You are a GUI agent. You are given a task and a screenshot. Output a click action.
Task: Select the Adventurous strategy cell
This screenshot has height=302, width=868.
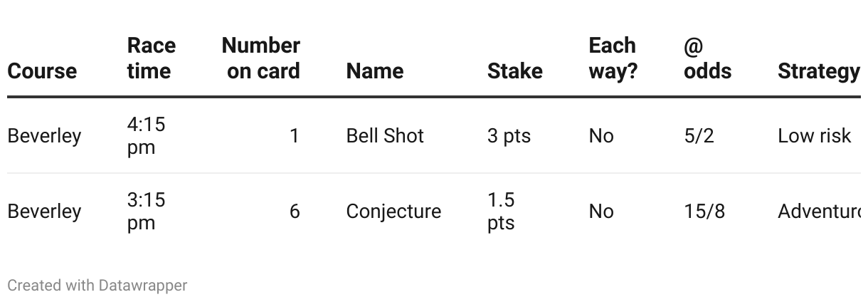(x=819, y=211)
